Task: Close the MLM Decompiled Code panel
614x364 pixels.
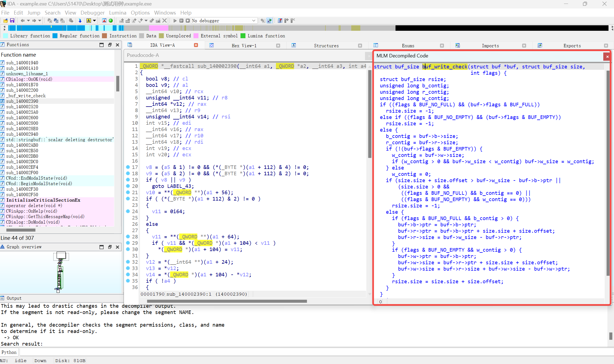Action: click(607, 57)
